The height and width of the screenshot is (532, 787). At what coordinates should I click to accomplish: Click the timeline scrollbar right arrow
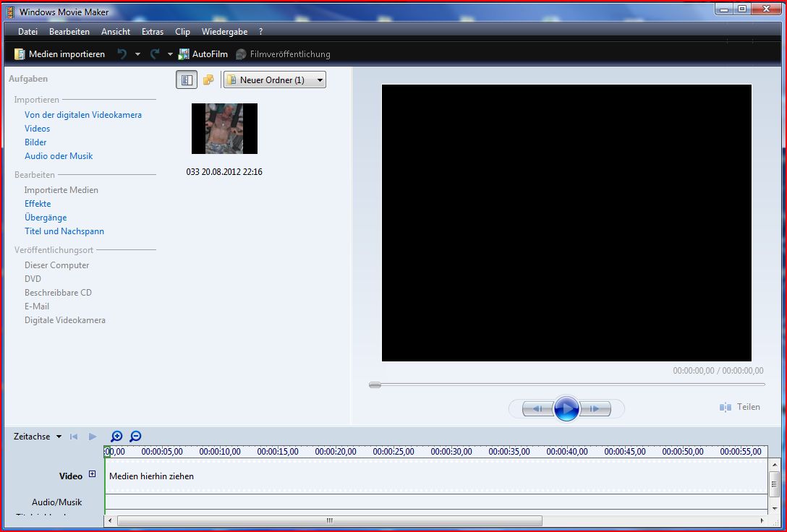[762, 520]
